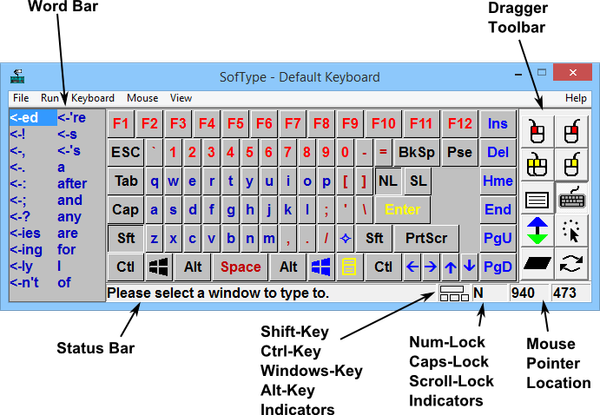Open the Keyboard menu
Image resolution: width=600 pixels, height=415 pixels.
[x=93, y=98]
